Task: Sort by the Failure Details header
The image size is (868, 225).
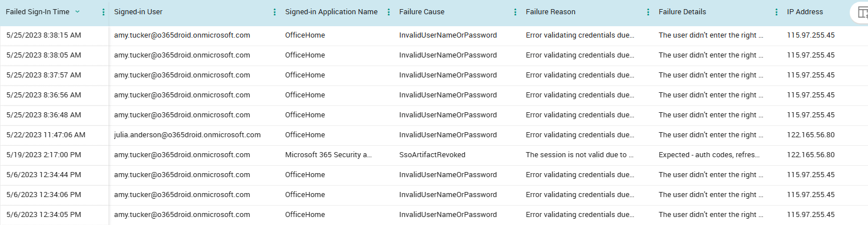Action: pyautogui.click(x=682, y=12)
